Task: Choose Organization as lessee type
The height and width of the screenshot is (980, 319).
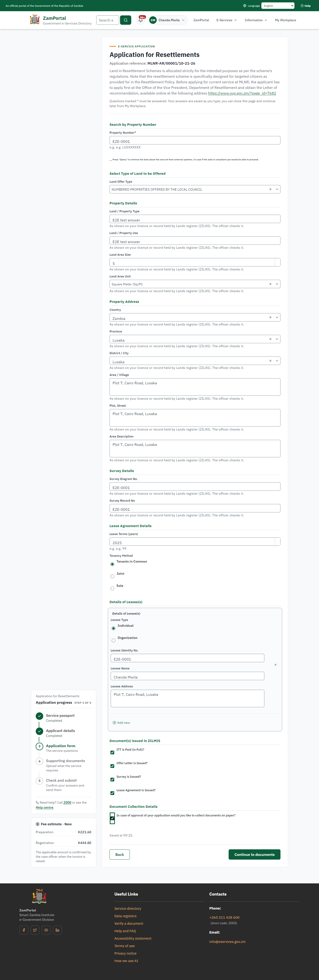Action: click(x=113, y=641)
